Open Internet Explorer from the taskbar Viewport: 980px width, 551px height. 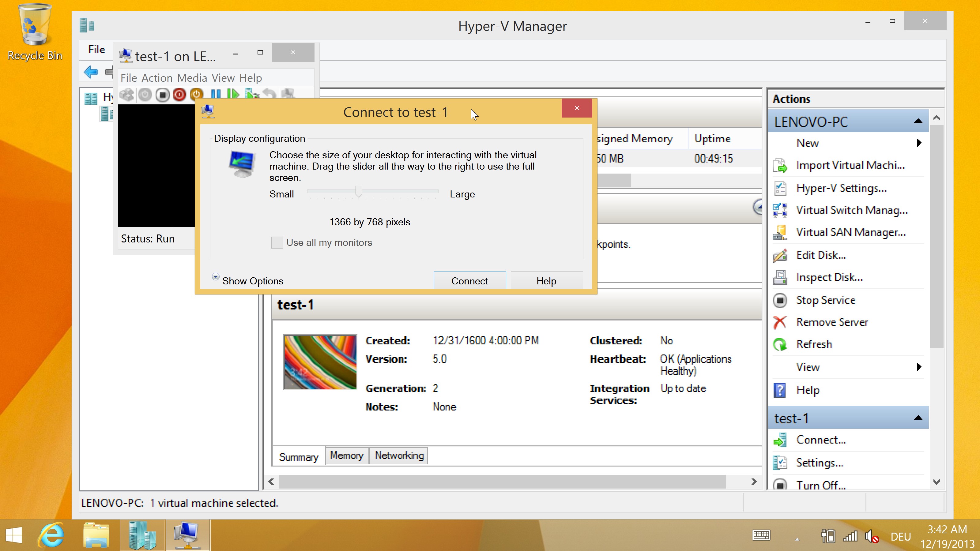point(51,535)
